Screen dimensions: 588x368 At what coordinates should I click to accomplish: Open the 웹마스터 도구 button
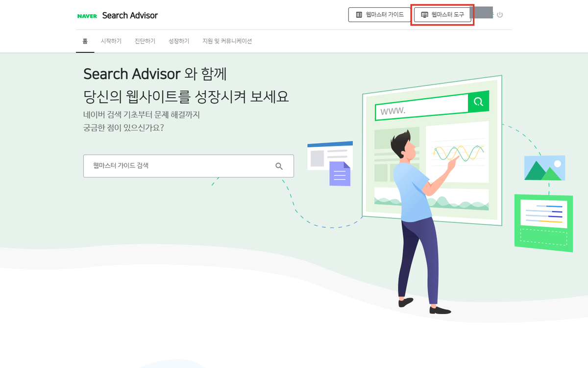(442, 15)
